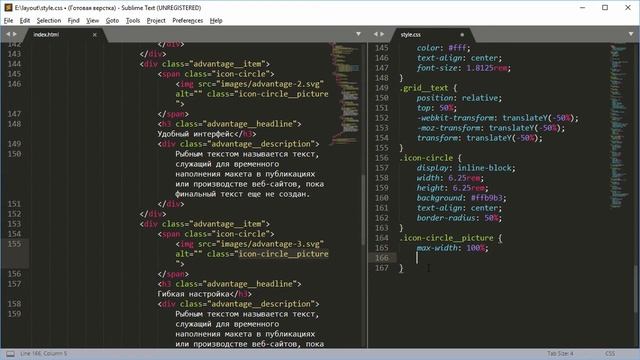
Task: Click the "Удобный интерфейс" heading text
Action: [196, 134]
